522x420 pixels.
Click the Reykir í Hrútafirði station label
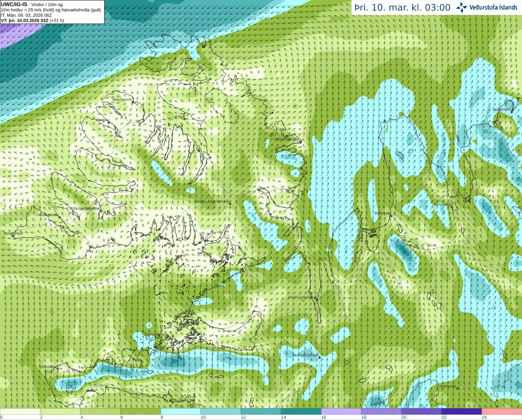(303, 297)
